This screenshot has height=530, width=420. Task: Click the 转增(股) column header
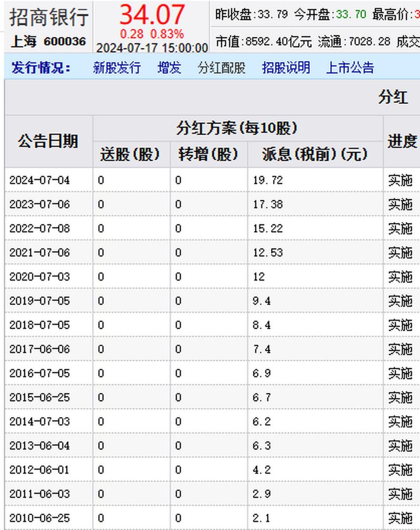[x=208, y=154]
